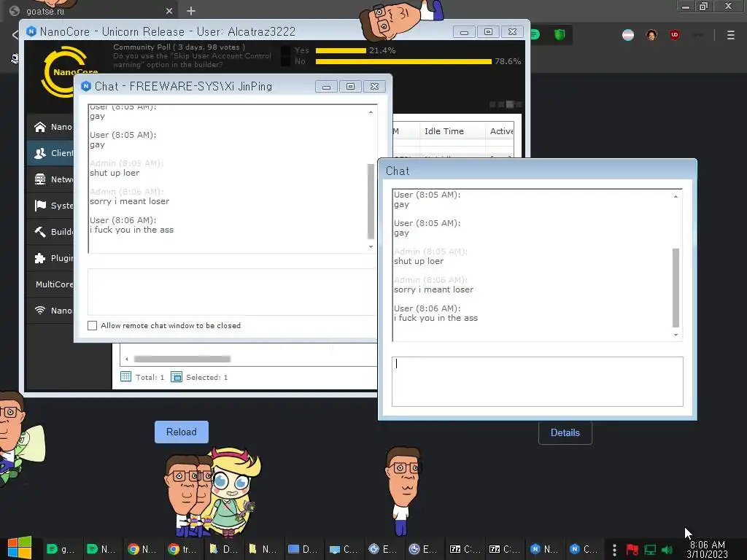The image size is (747, 560).
Task: Click the uBlock Origin extension icon
Action: point(674,35)
